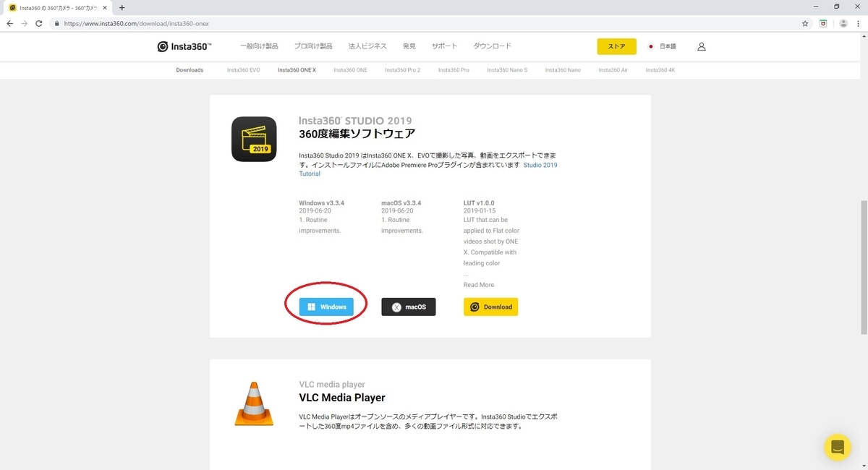
Task: Click the Windows v3.3.4 version text
Action: (321, 203)
